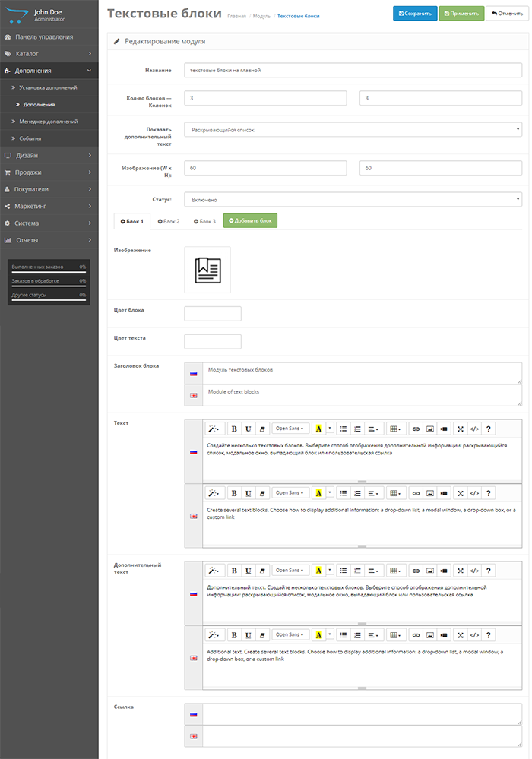Toggle fullscreen in English Дополнительный текст editor

460,634
